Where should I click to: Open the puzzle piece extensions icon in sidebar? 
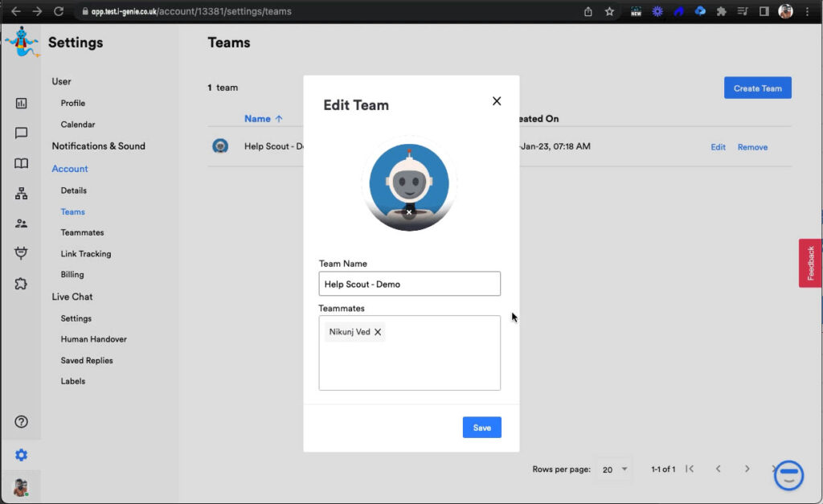pos(22,284)
